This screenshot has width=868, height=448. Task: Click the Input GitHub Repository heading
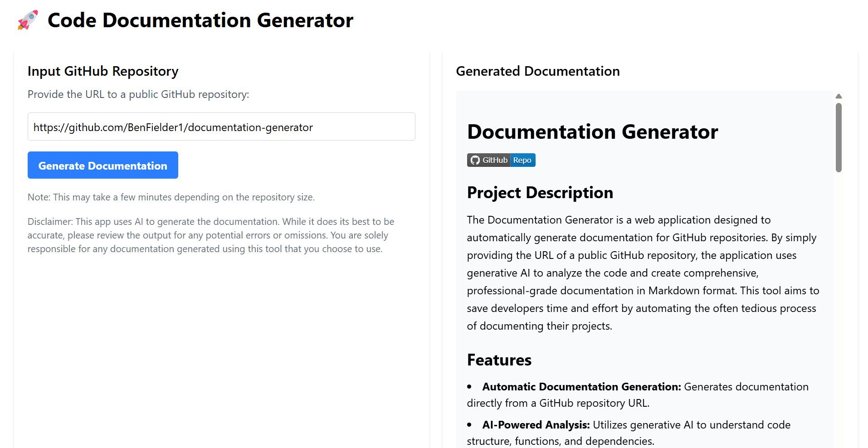(x=103, y=71)
